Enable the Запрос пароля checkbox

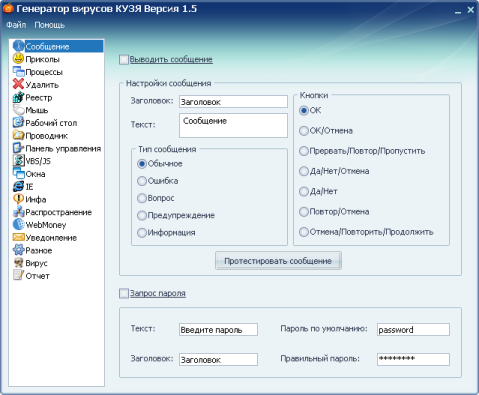(124, 293)
